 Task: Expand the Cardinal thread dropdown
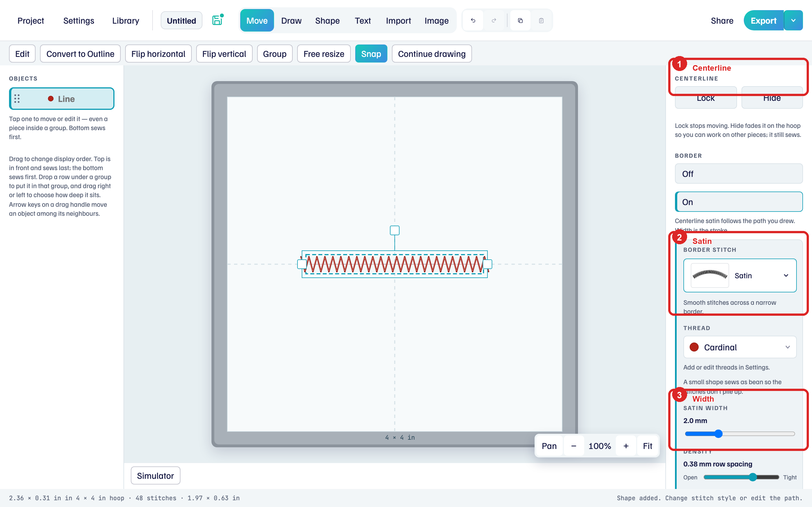point(740,347)
